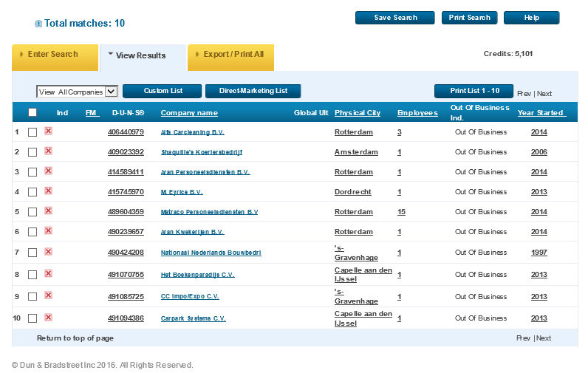The width and height of the screenshot is (588, 373).
Task: Check the box for row 2 D-U-N-S 409023392
Action: click(33, 152)
